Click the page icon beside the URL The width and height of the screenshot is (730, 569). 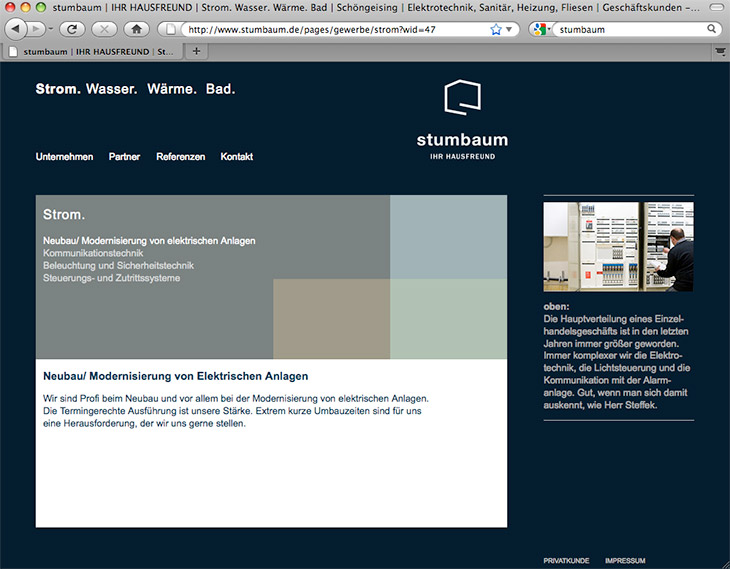click(171, 30)
